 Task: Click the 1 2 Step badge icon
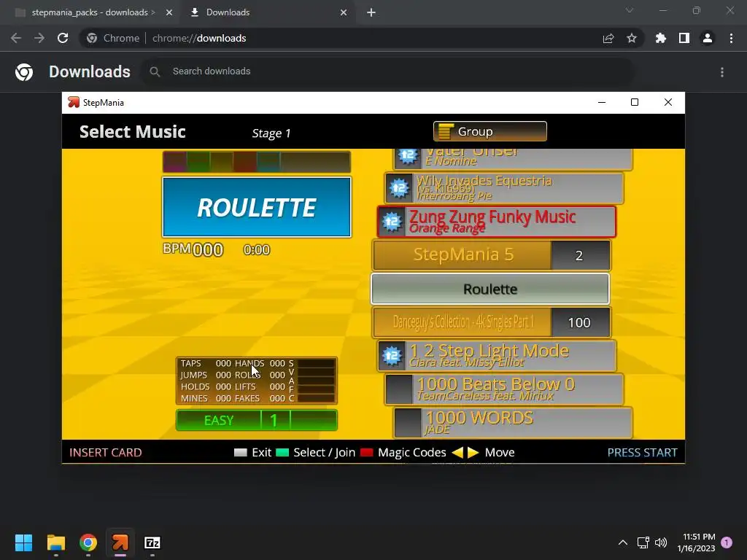(392, 356)
